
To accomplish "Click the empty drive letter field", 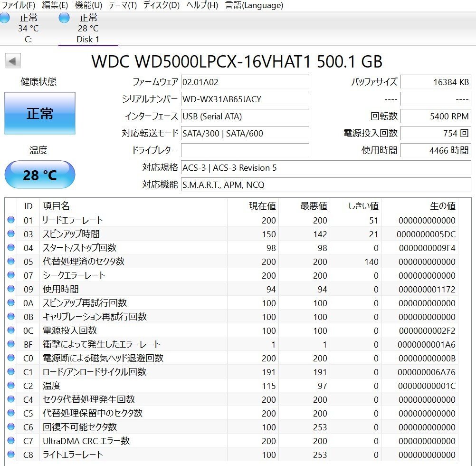I will pos(245,150).
